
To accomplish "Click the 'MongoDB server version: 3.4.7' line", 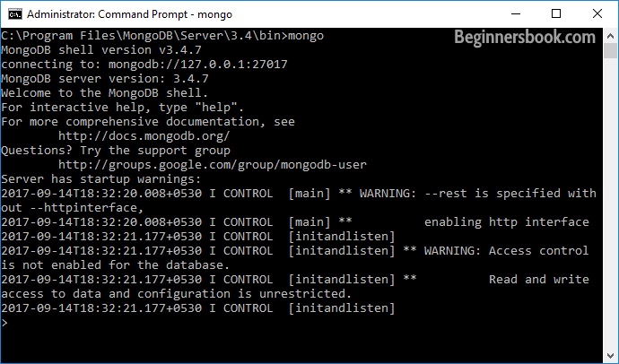I will [x=105, y=79].
